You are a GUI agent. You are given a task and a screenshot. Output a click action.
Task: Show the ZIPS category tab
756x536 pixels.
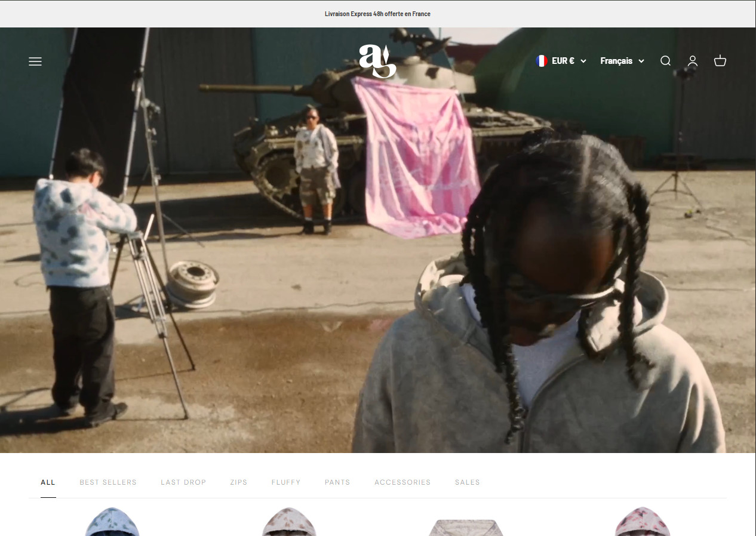click(238, 482)
